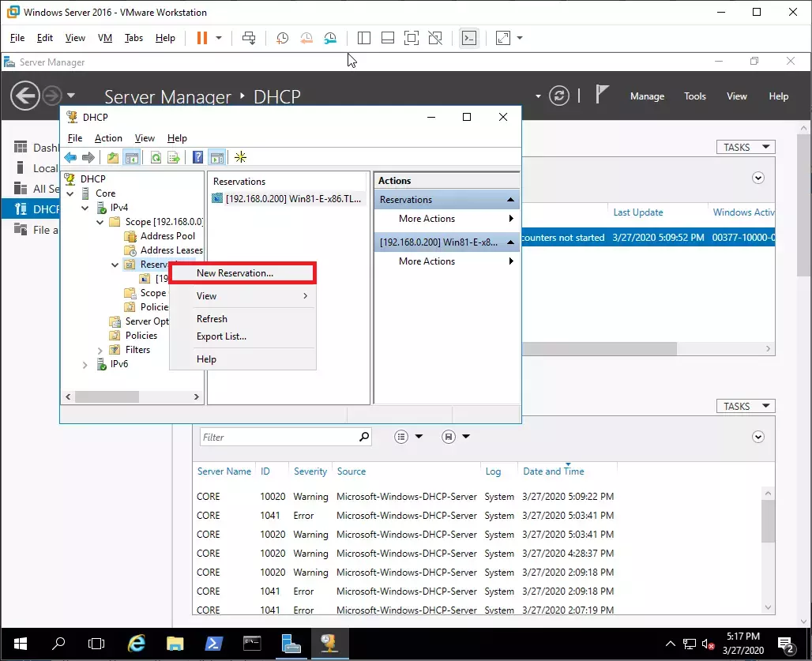
Task: Click More Actions under Reservations
Action: [x=447, y=219]
